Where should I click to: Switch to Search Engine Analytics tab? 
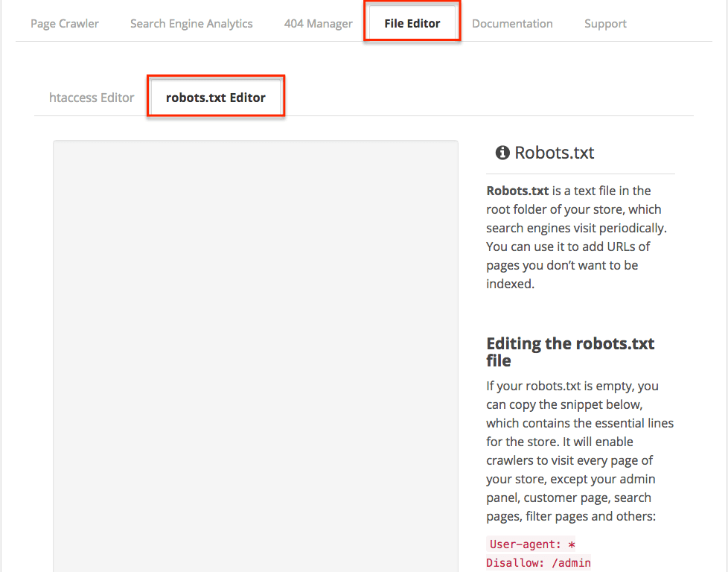point(191,24)
